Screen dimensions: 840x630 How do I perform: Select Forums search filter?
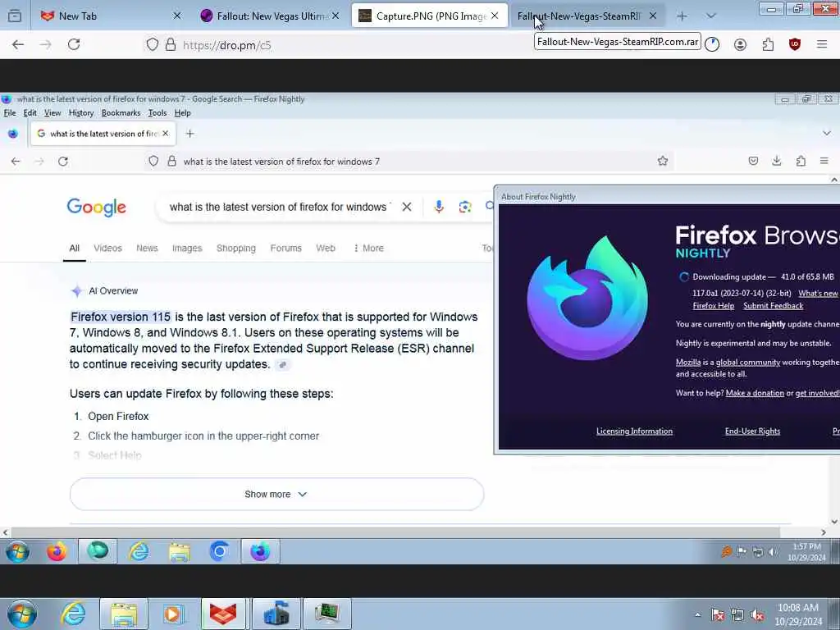tap(285, 248)
